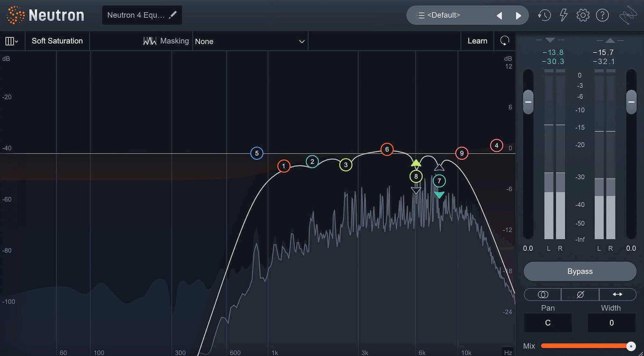Viewport: 644px width, 356px height.
Task: Open the masking source None dropdown
Action: (x=250, y=41)
